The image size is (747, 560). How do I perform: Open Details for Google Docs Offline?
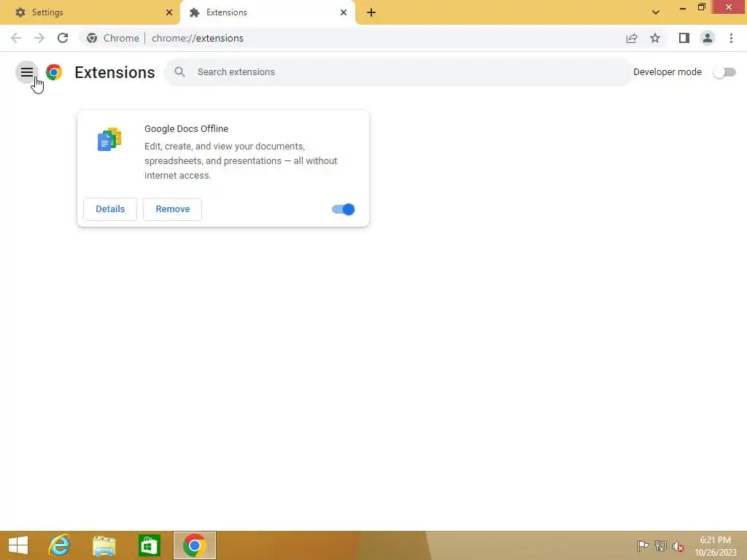[110, 209]
